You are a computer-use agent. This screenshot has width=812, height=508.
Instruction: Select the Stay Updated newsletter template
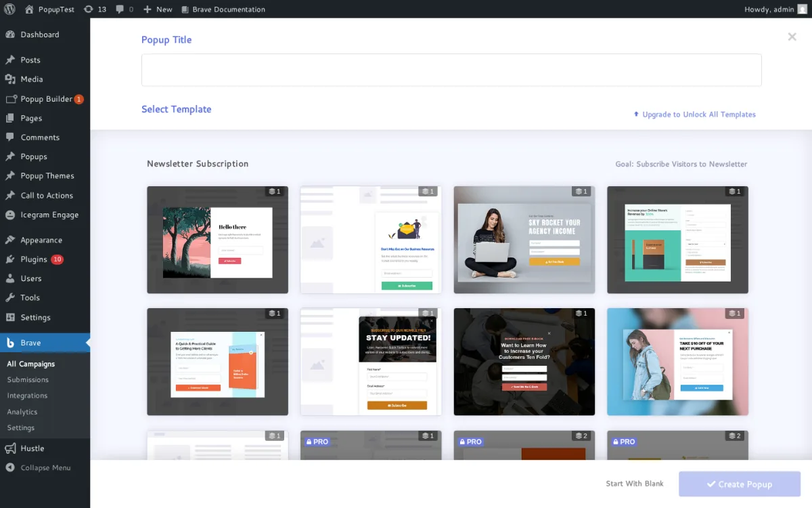[371, 362]
